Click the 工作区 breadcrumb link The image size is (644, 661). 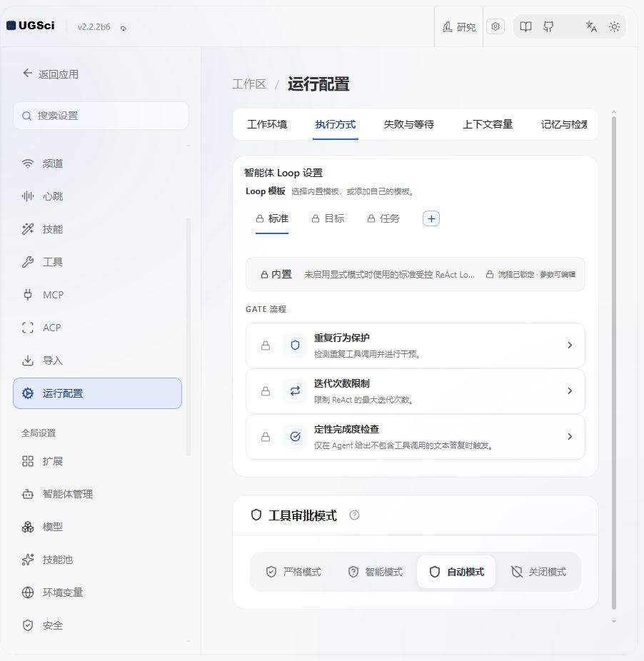pos(249,84)
